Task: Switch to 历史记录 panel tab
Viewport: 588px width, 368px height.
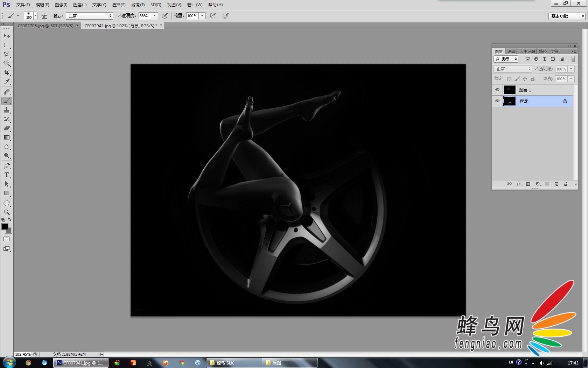Action: tap(527, 52)
